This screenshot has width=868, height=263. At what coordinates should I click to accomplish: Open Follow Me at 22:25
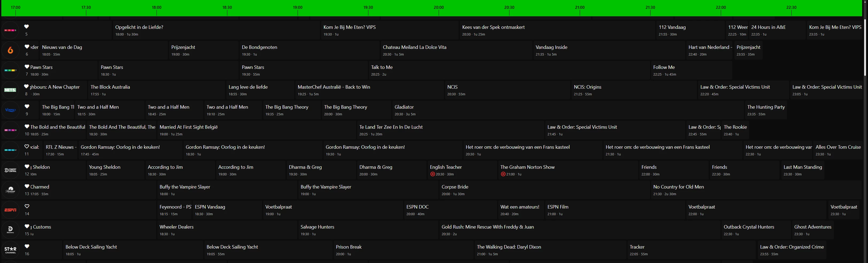click(x=691, y=70)
